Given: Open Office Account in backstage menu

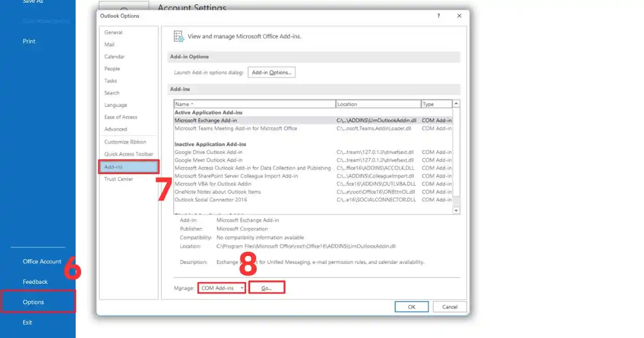Looking at the screenshot, I should pos(42,261).
